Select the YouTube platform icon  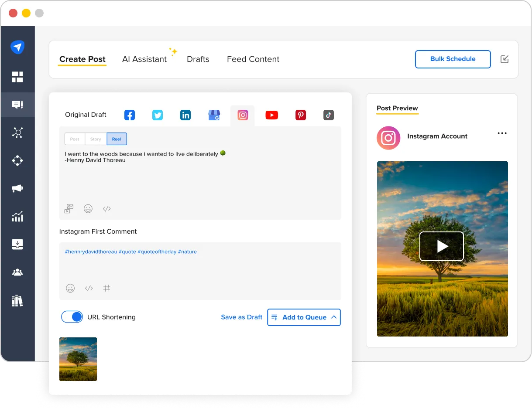271,115
